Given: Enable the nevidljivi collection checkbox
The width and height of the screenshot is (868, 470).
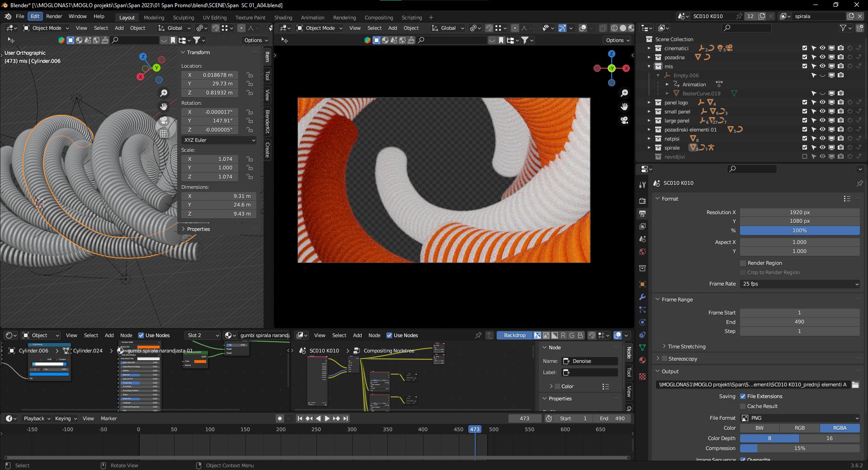Looking at the screenshot, I should pyautogui.click(x=805, y=157).
